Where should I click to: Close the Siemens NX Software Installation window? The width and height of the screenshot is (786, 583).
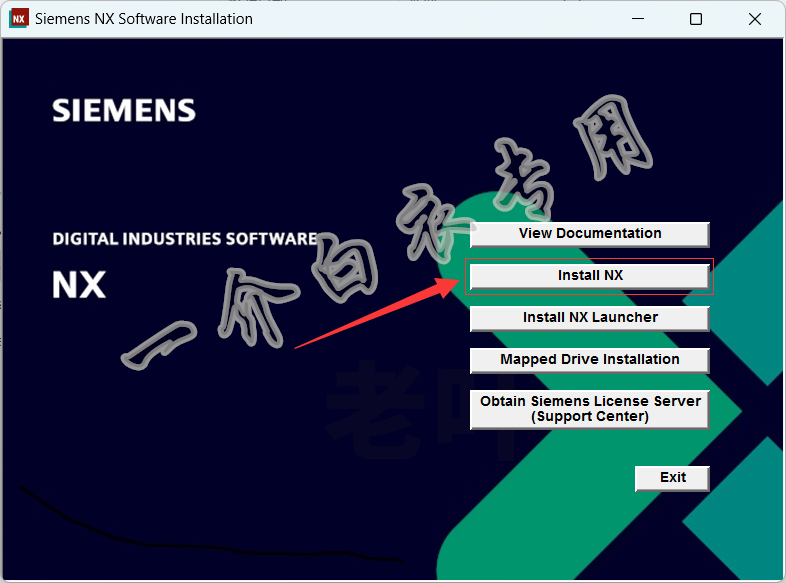pos(753,19)
